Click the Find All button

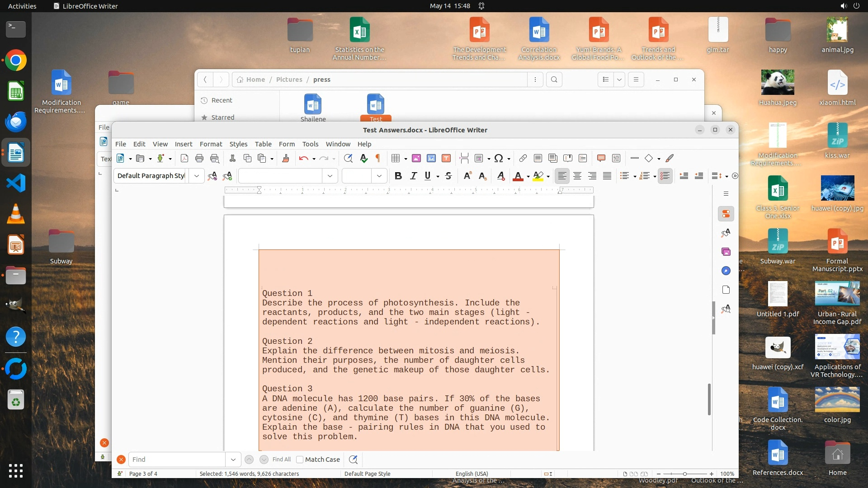pos(282,460)
